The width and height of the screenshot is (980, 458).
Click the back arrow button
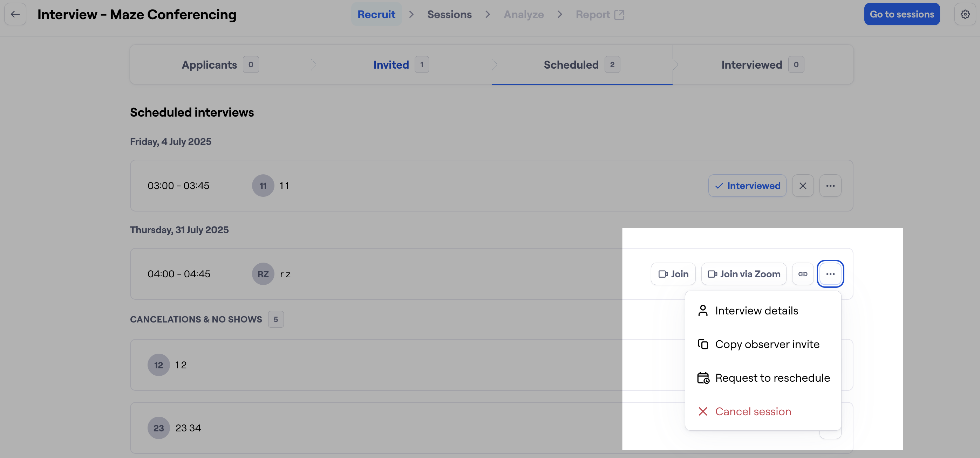[15, 14]
